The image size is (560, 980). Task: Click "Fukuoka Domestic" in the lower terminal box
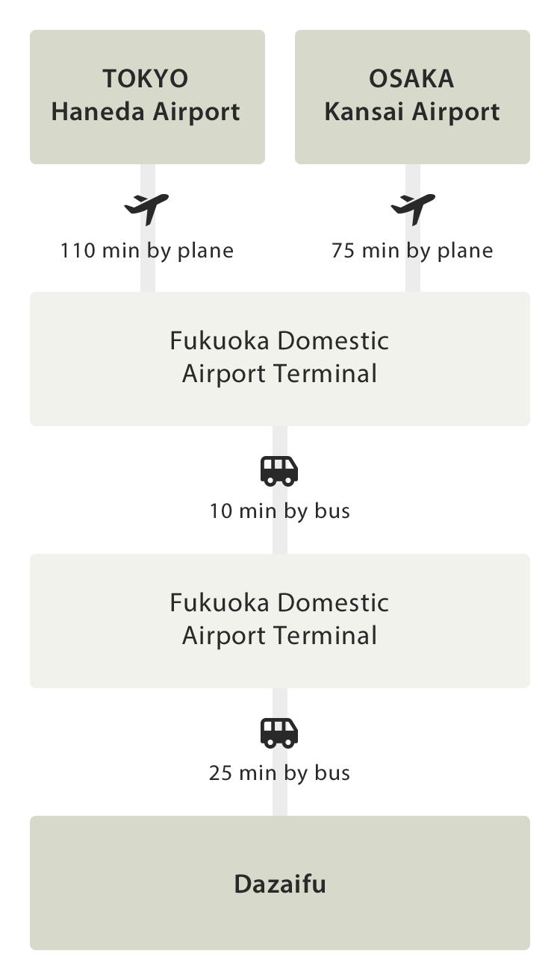pyautogui.click(x=279, y=603)
